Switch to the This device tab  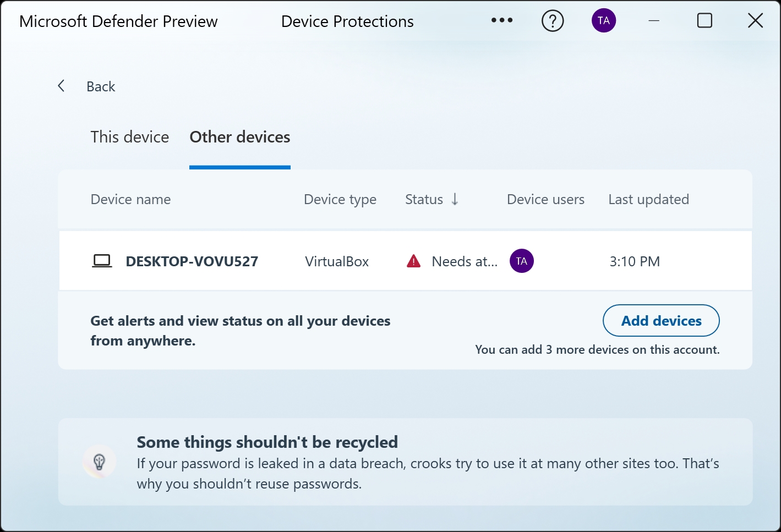[130, 137]
